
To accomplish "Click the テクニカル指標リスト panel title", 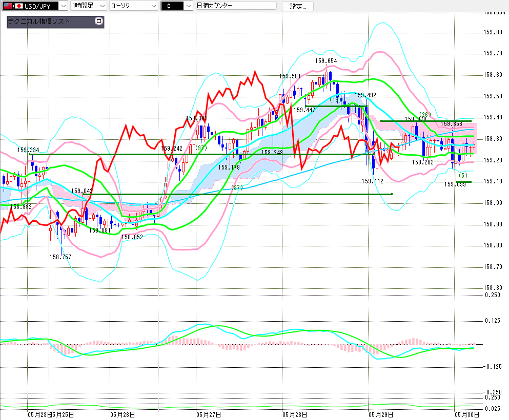I will (x=39, y=22).
